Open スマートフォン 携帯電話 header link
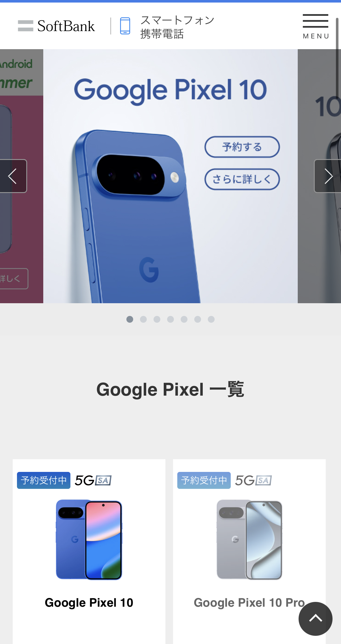The image size is (341, 644). (x=177, y=27)
